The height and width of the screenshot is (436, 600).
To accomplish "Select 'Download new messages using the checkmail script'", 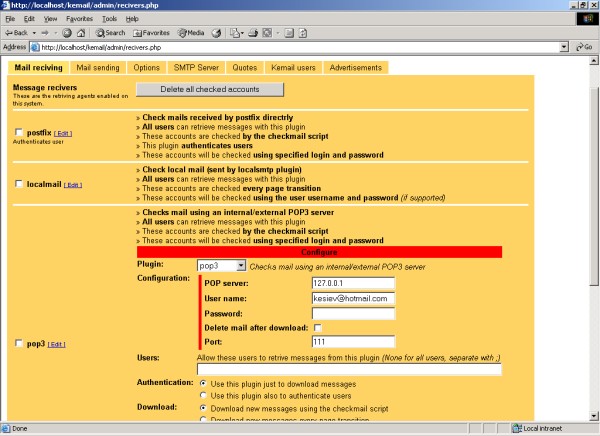I will tap(203, 408).
